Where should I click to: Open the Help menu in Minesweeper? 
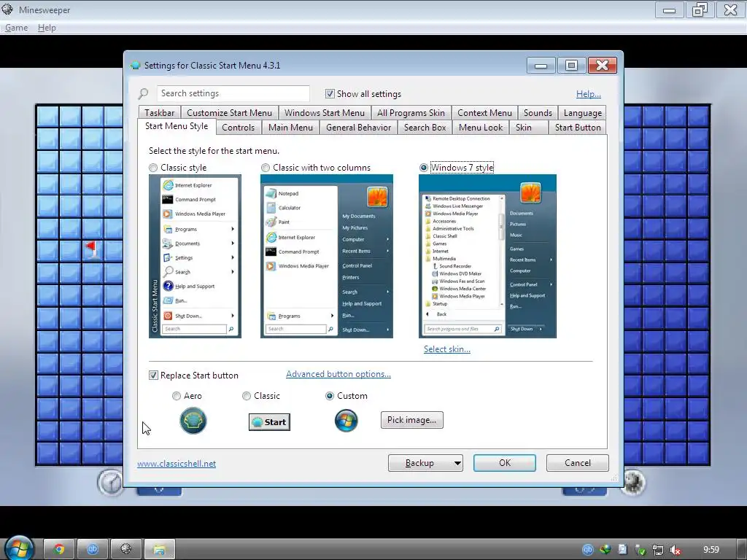47,28
